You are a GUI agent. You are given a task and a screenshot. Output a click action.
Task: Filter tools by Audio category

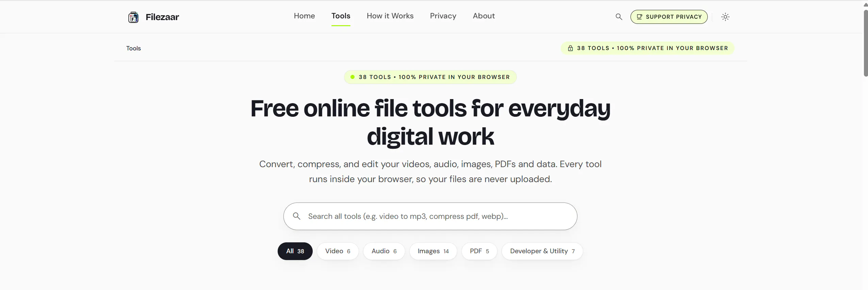(384, 251)
